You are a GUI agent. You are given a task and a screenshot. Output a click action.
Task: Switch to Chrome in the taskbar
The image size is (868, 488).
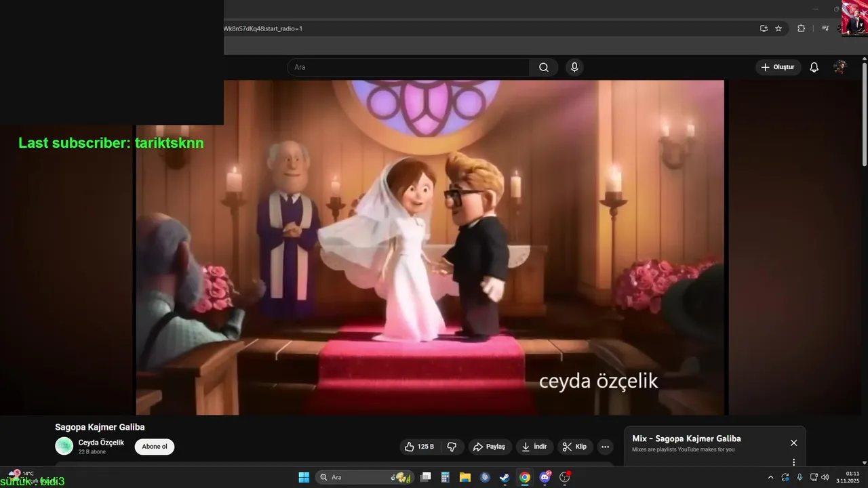525,477
